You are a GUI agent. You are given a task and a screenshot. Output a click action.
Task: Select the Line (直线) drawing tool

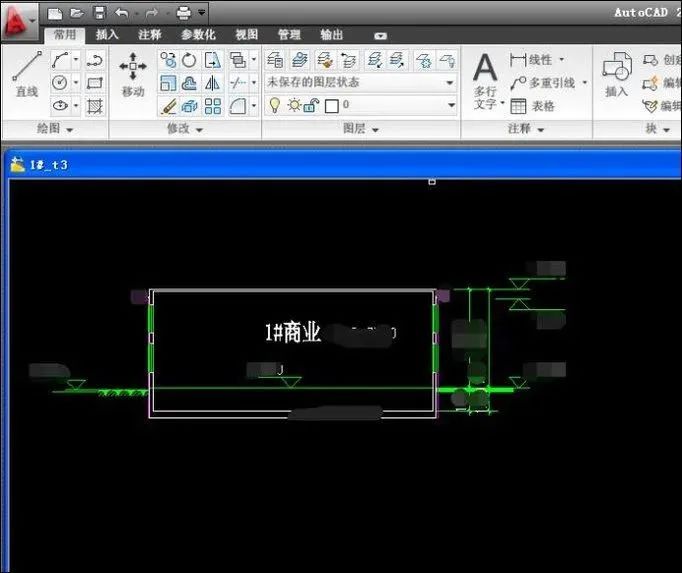pyautogui.click(x=27, y=73)
